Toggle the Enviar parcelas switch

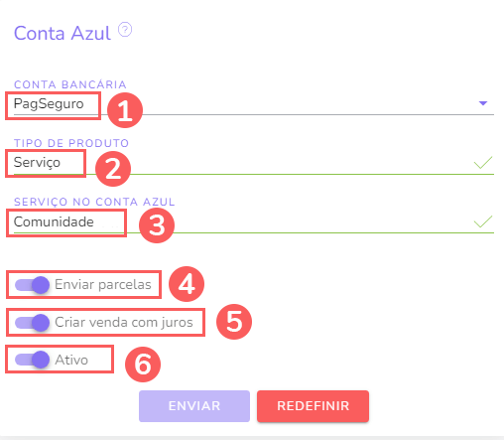click(33, 285)
